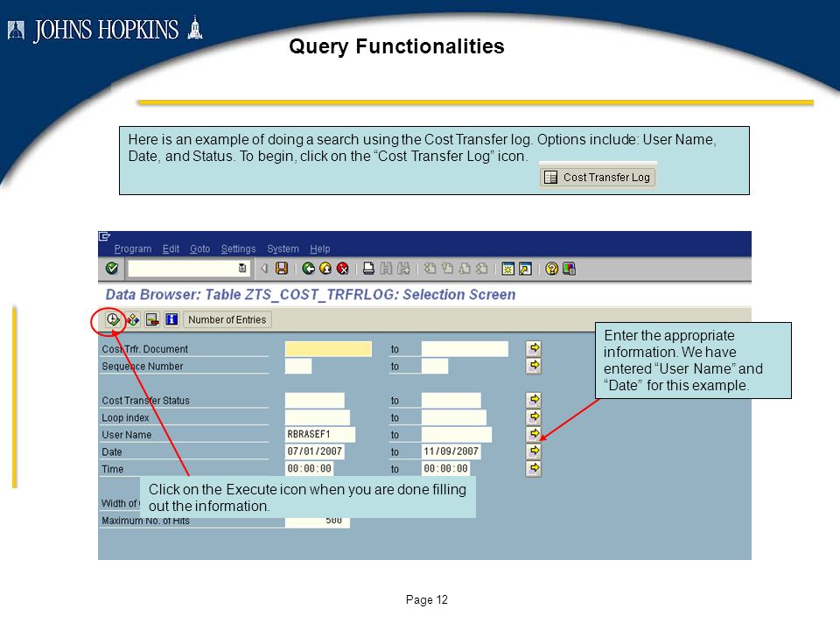Viewport: 840px width, 630px height.
Task: Open the Goto menu
Action: click(x=199, y=249)
